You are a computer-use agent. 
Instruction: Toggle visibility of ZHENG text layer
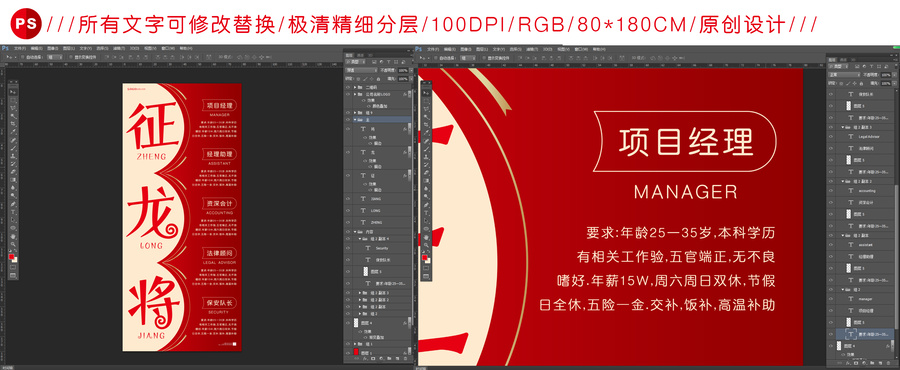pyautogui.click(x=348, y=222)
